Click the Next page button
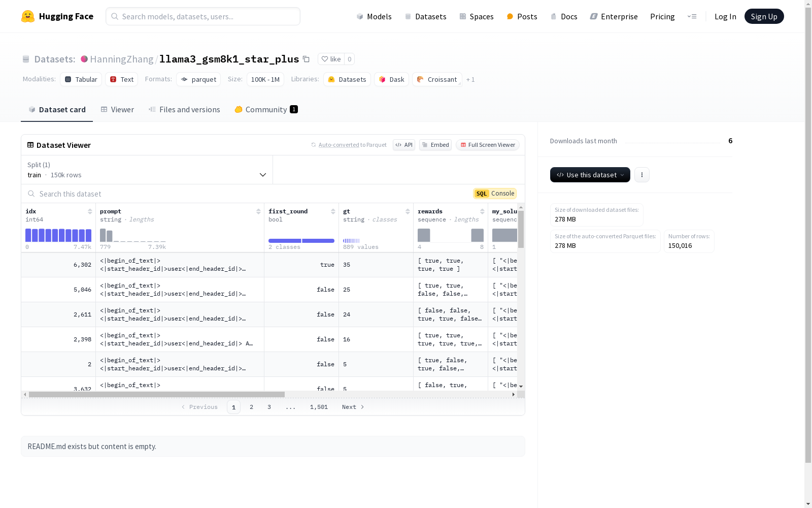 click(353, 407)
